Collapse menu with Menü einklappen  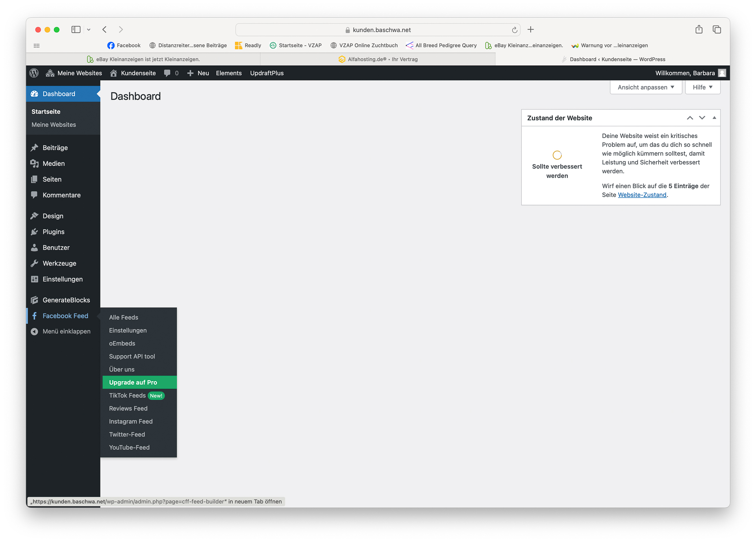[x=66, y=331]
